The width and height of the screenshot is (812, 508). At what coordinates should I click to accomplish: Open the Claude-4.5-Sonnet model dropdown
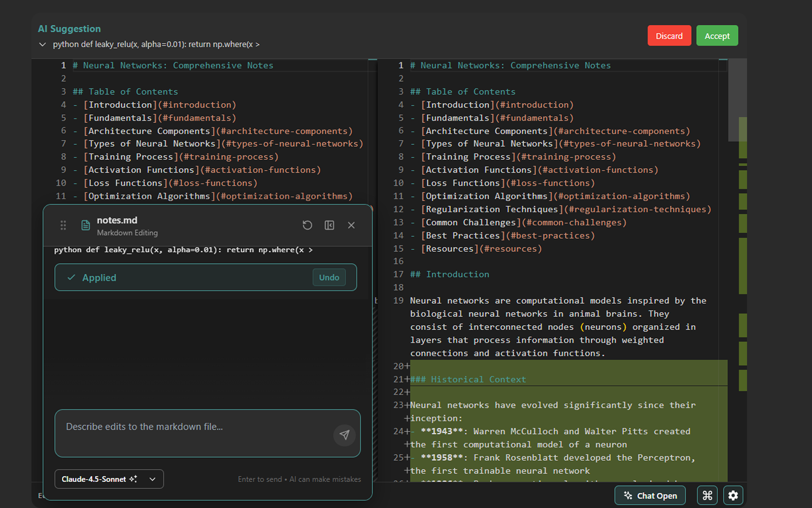coord(109,479)
